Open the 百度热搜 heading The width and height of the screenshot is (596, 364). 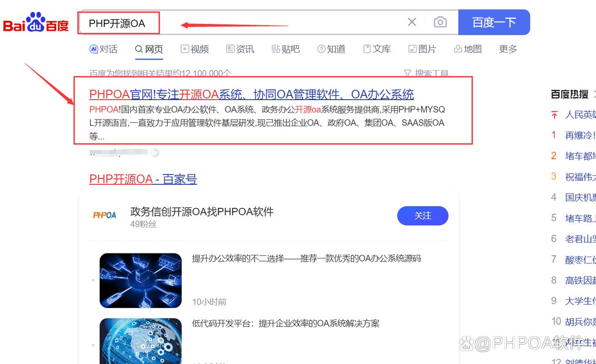click(x=569, y=94)
